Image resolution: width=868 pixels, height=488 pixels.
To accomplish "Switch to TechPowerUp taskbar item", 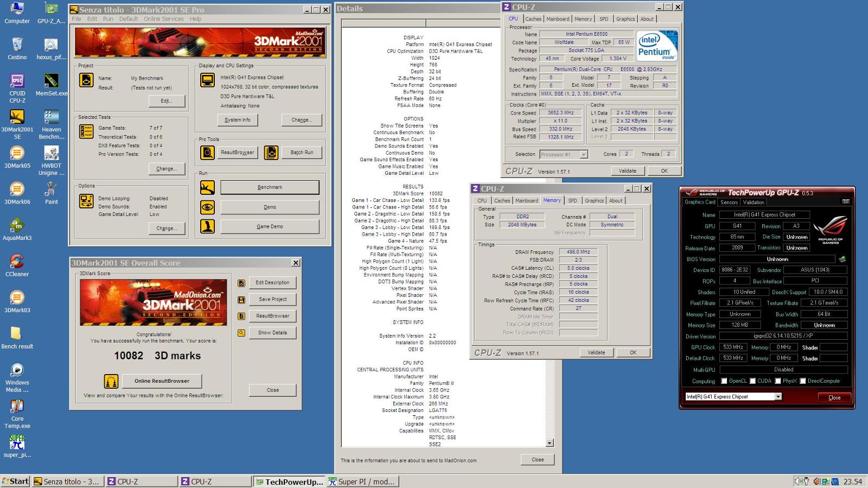I will (289, 481).
